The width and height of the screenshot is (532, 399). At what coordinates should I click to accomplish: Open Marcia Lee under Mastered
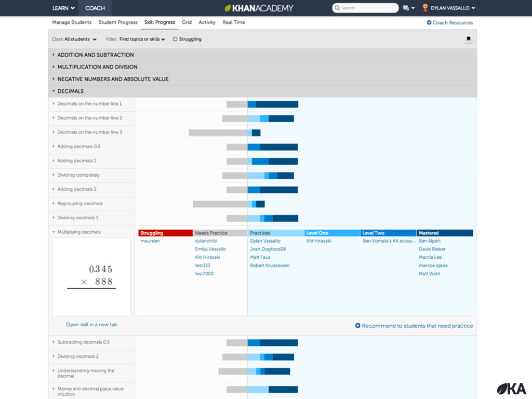click(x=430, y=257)
